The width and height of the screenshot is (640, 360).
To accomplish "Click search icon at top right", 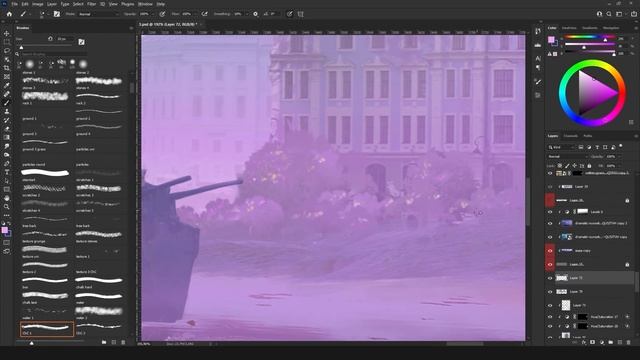I will [609, 14].
